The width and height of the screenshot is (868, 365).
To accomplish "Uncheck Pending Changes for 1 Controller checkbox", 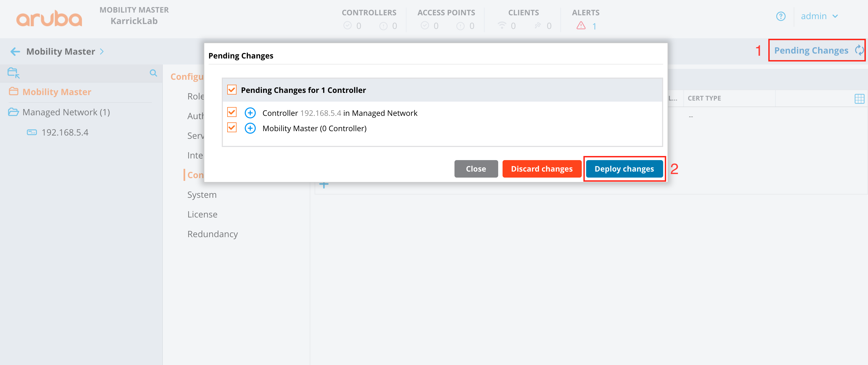I will tap(232, 90).
